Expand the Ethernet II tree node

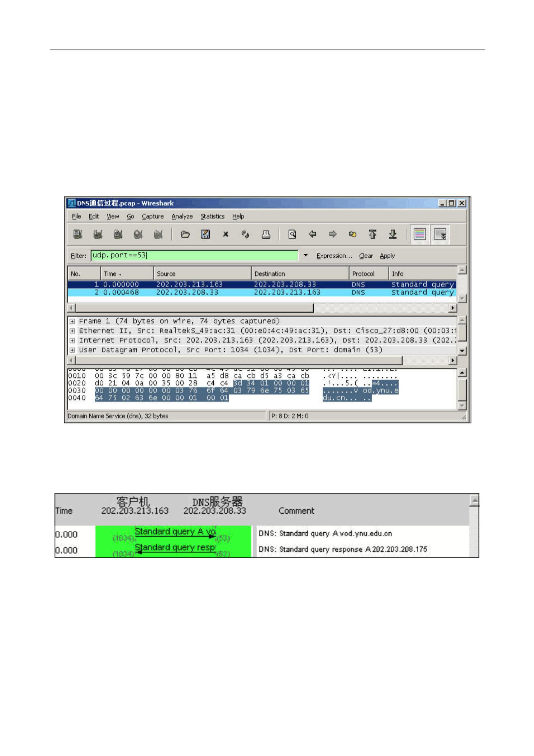click(x=72, y=331)
